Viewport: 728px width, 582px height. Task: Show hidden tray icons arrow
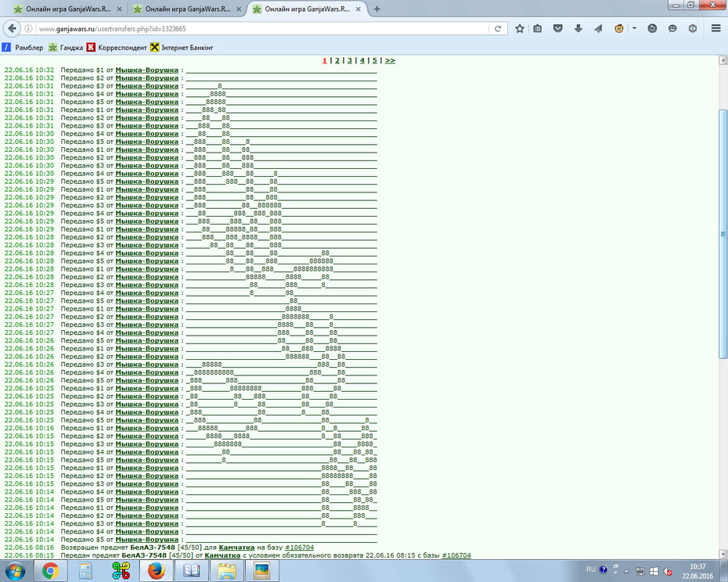click(626, 571)
